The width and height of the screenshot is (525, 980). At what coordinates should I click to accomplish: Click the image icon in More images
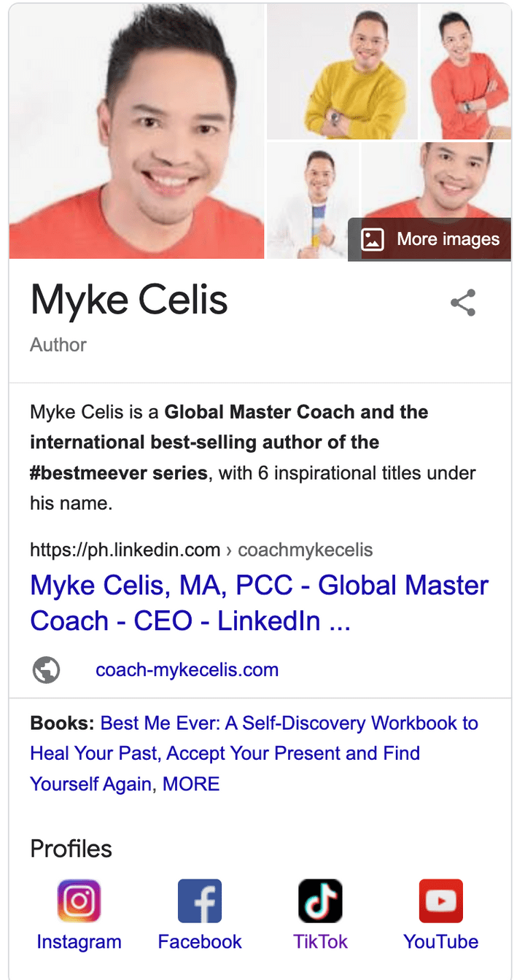click(x=373, y=239)
